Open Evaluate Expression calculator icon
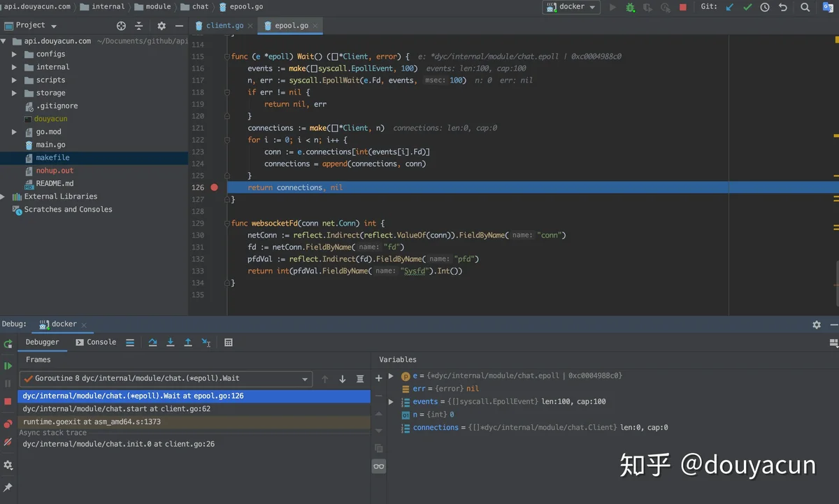 (x=229, y=343)
